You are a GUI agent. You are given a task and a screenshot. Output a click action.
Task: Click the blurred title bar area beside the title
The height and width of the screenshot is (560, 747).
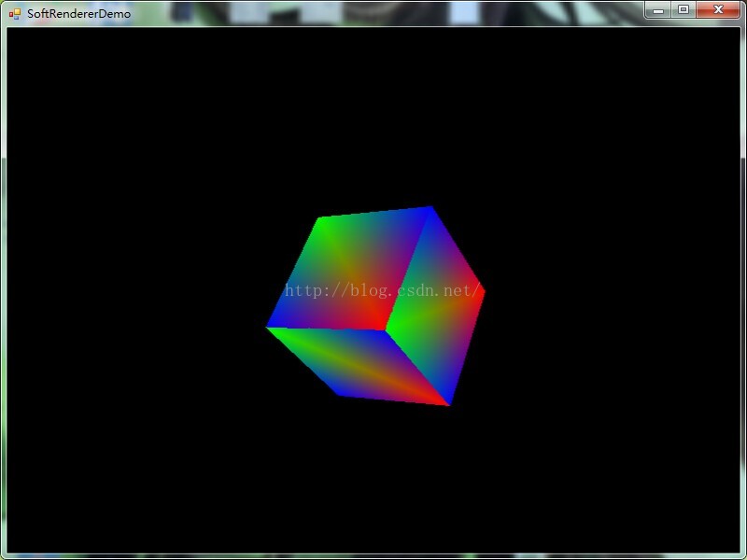click(381, 13)
